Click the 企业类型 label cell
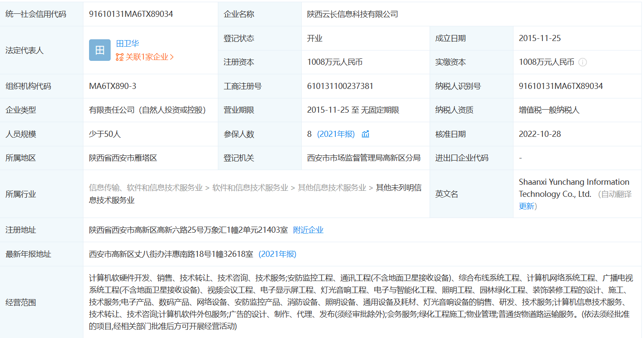This screenshot has height=338, width=644. click(42, 110)
